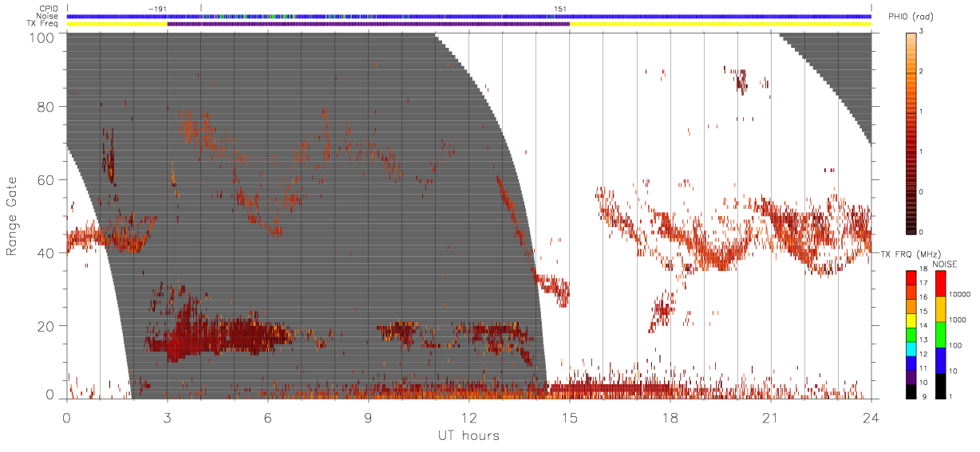Viewport: 980px width, 452px height.
Task: Click the UT hours axis title
Action: click(x=468, y=435)
